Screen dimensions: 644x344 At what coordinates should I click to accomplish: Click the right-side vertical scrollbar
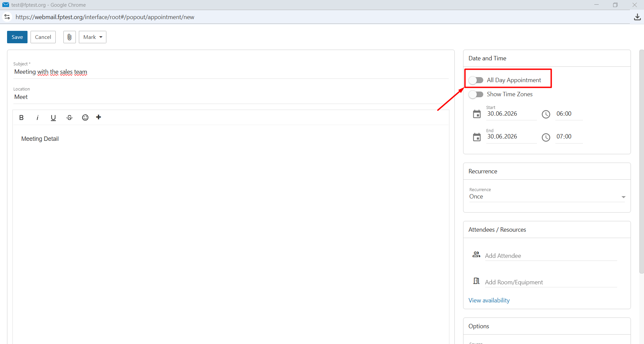click(641, 162)
